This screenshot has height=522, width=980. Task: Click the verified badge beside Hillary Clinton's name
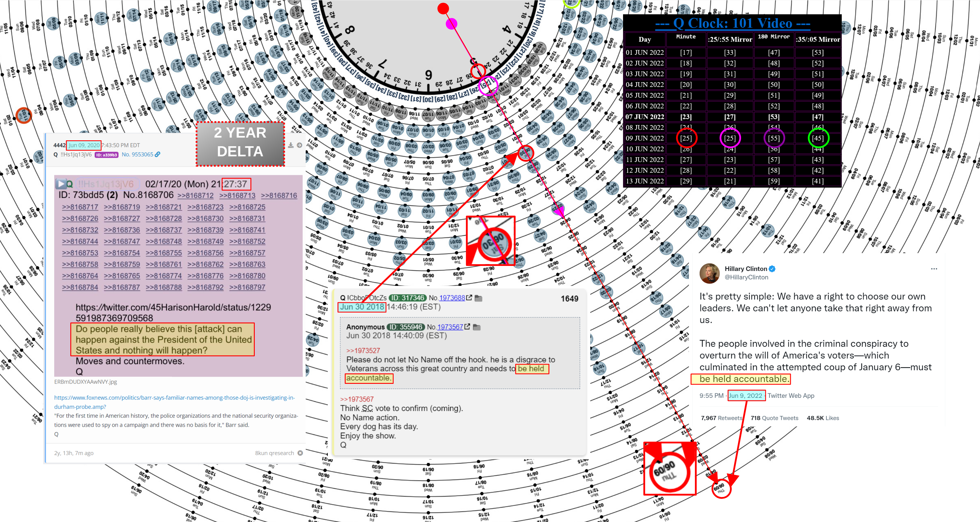(772, 269)
